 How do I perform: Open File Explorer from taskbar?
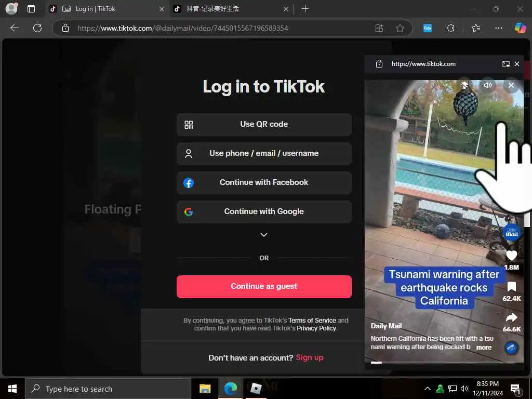205,389
